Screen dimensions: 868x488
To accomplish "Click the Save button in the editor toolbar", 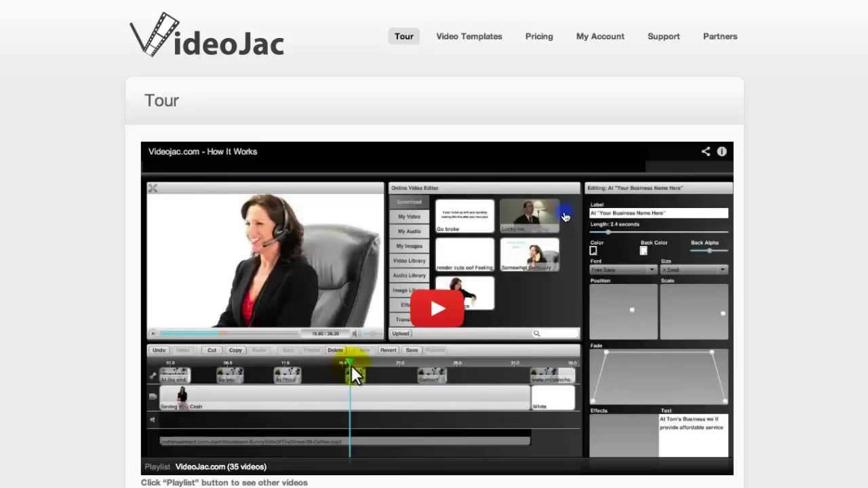I will point(412,350).
